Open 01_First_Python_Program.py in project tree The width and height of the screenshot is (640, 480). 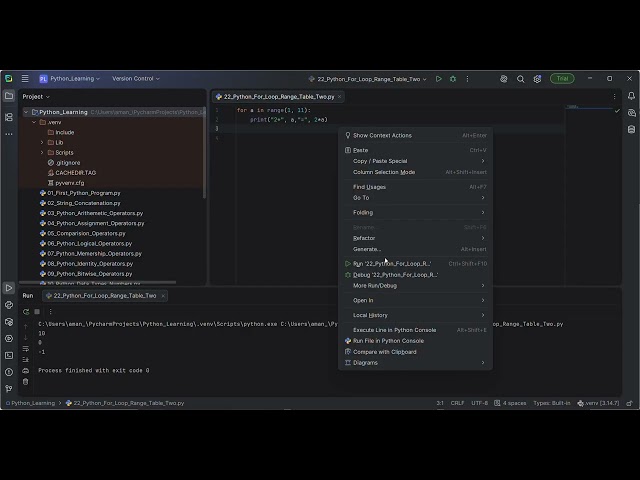click(x=84, y=193)
